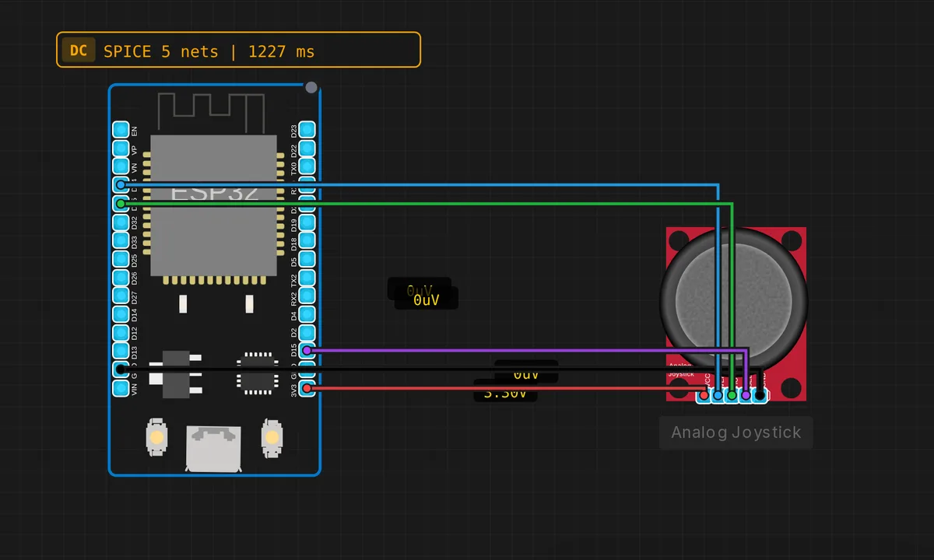934x560 pixels.
Task: Select the ESP32 VN pin
Action: click(x=121, y=166)
